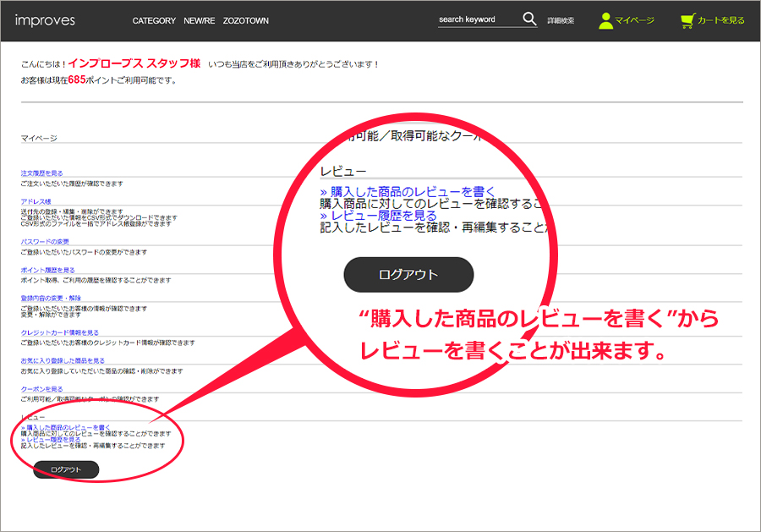Open 詳細検索 advanced search link
The height and width of the screenshot is (532, 761).
(561, 20)
